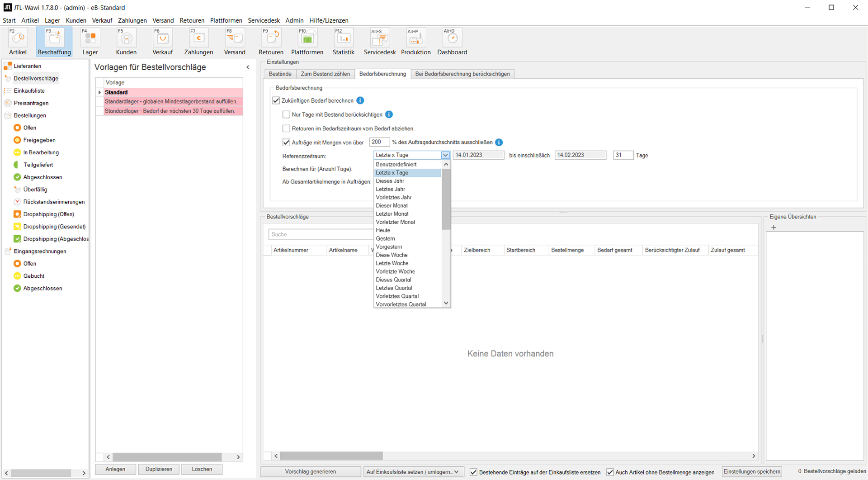Viewport: 868px width, 480px height.
Task: Expand the Standard Vorlage tree entry
Action: coord(100,92)
